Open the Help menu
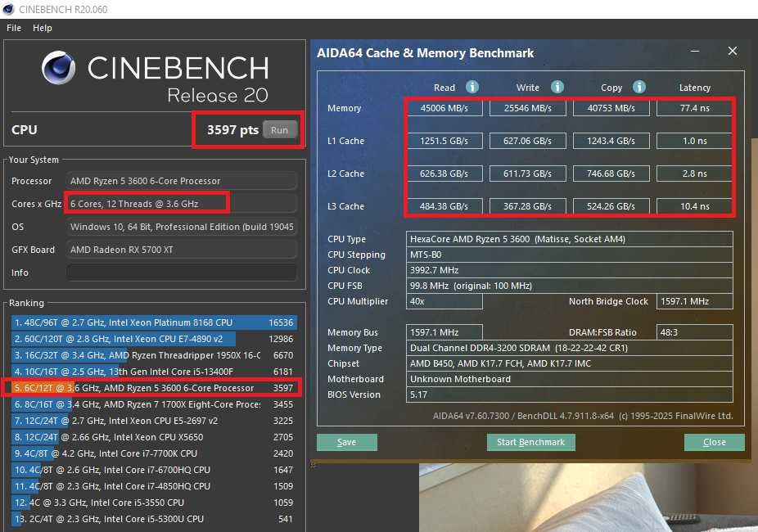758x532 pixels. [x=42, y=28]
